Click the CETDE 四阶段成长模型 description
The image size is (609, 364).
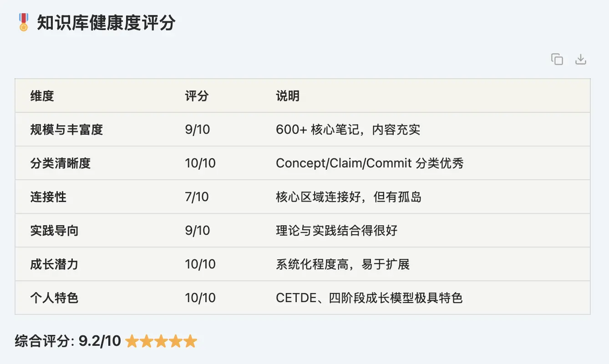pyautogui.click(x=369, y=298)
